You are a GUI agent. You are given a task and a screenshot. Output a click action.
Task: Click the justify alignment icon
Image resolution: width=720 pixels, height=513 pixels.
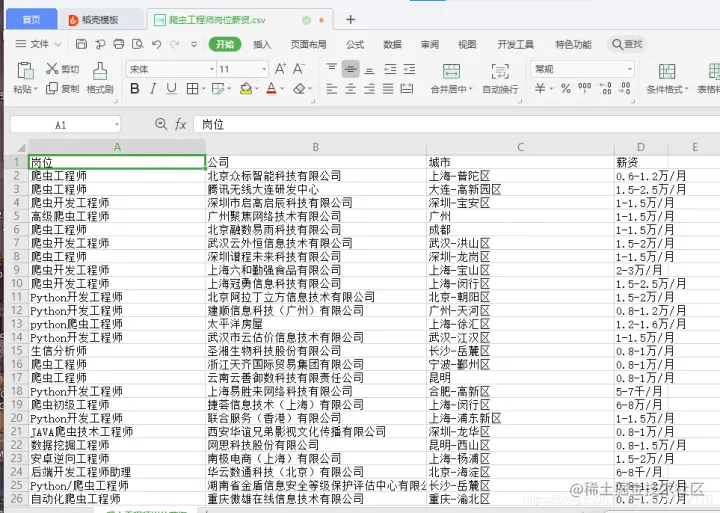[x=388, y=88]
